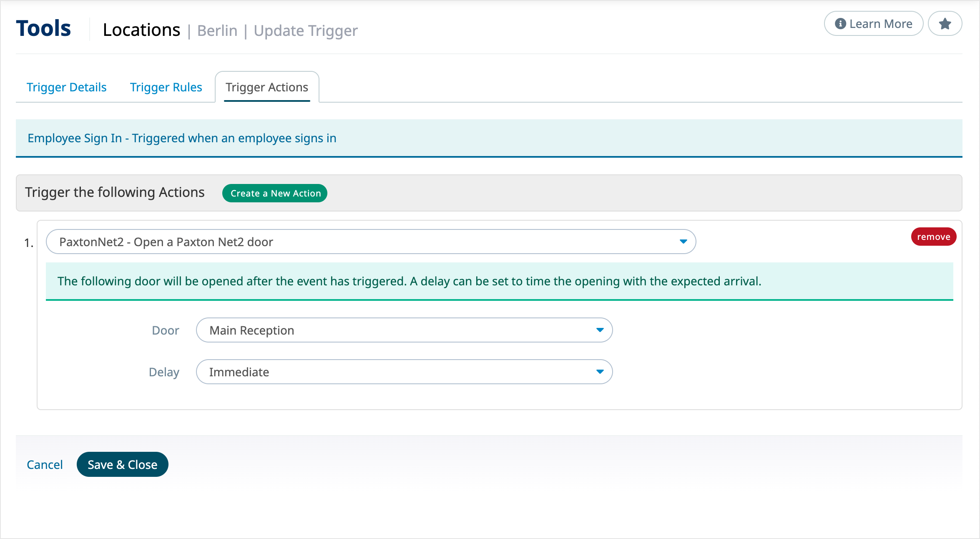Open the PaxtonNet2 action type dropdown
Screen dimensions: 980x539
371,242
